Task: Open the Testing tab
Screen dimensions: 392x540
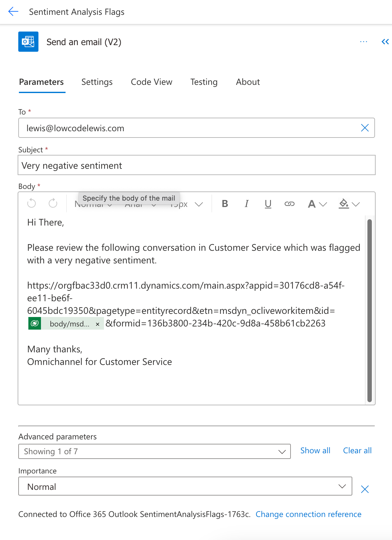Action: coord(204,82)
